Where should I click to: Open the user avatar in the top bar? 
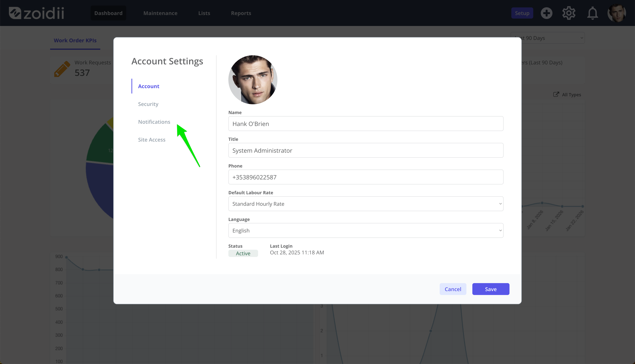click(x=617, y=13)
